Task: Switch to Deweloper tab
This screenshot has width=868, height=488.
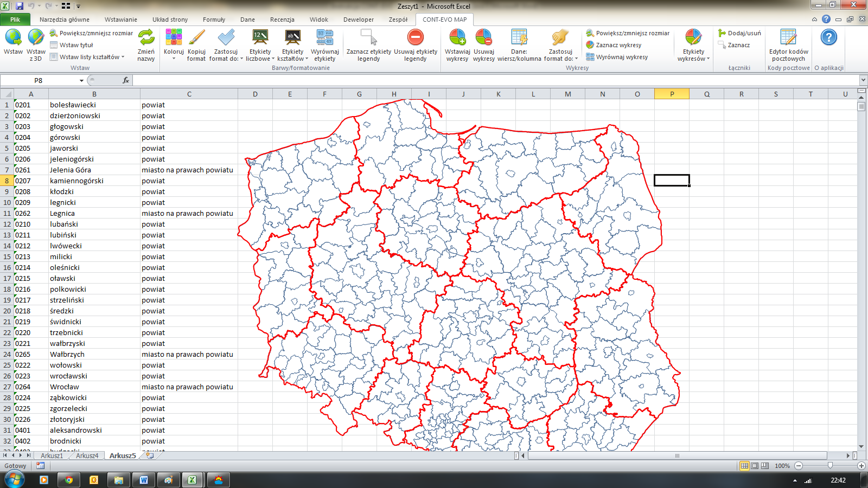Action: (359, 20)
